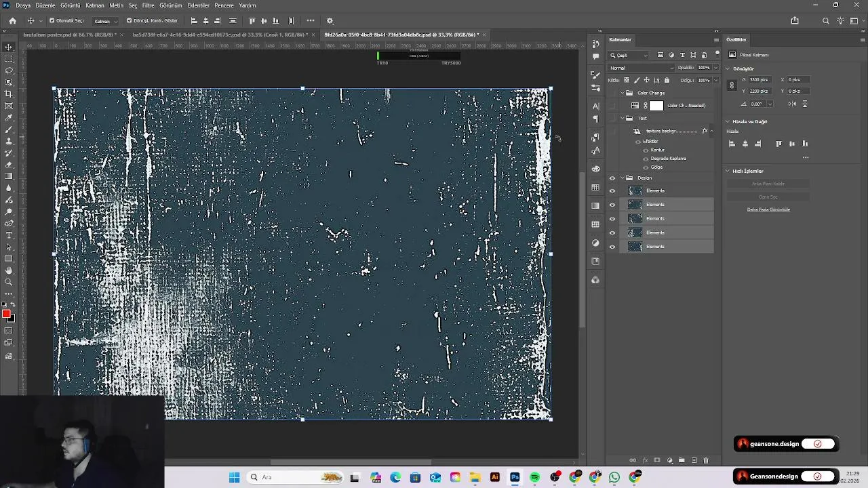Open options bar settings gear

[330, 21]
